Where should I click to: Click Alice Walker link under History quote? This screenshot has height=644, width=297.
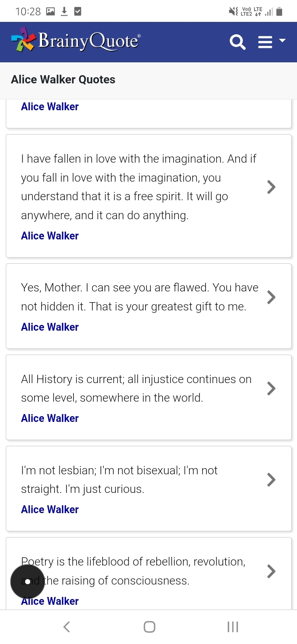50,418
